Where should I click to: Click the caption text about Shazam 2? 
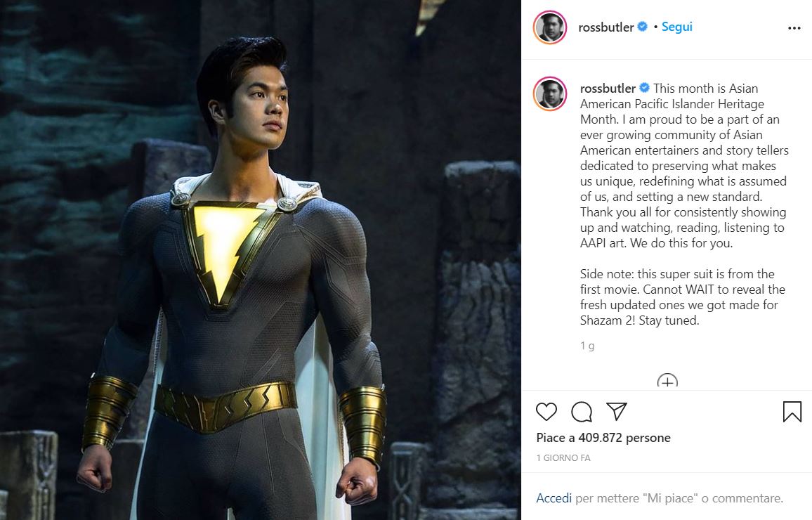pos(683,297)
